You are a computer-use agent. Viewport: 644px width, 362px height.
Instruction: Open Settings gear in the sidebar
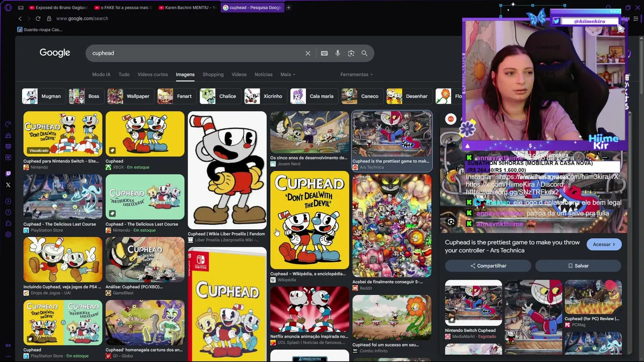point(8,235)
